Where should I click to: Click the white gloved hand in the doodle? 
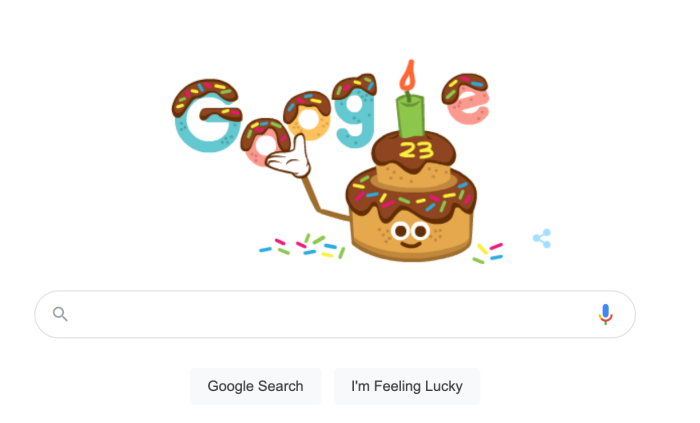click(289, 158)
